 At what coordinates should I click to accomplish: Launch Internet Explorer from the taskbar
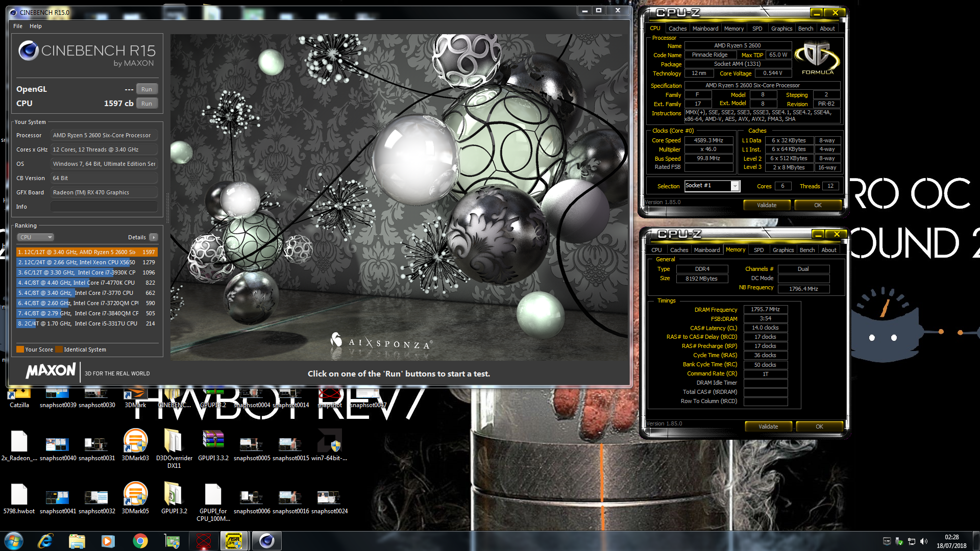(45, 541)
